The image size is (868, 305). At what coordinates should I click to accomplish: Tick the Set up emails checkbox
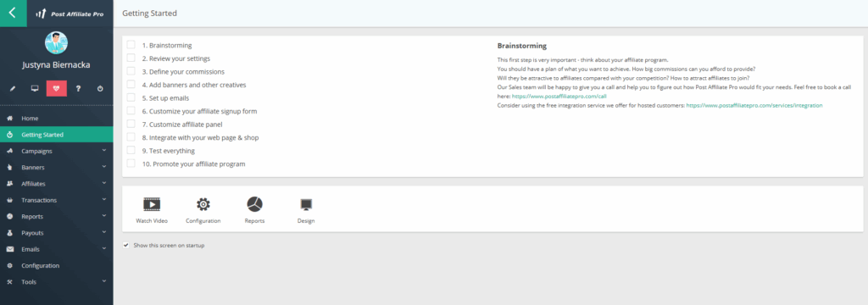click(x=131, y=97)
